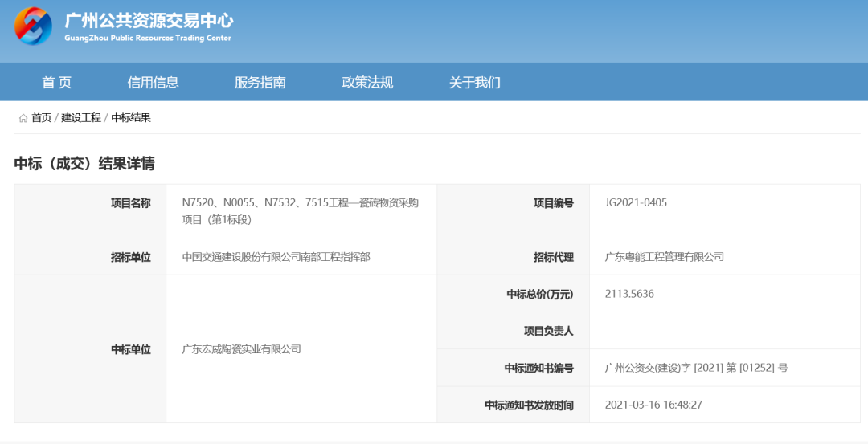The height and width of the screenshot is (444, 868).
Task: Click the 项目名称 label cell
Action: click(x=90, y=211)
